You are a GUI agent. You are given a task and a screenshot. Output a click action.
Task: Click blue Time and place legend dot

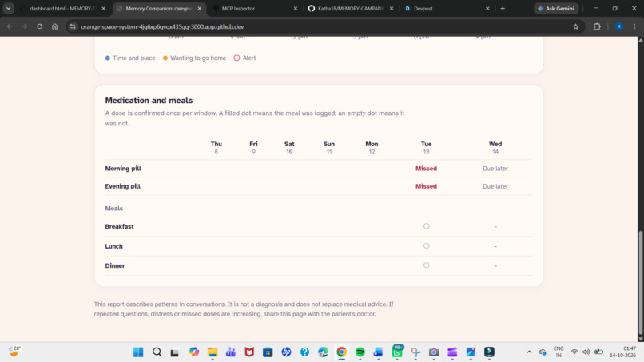click(108, 58)
